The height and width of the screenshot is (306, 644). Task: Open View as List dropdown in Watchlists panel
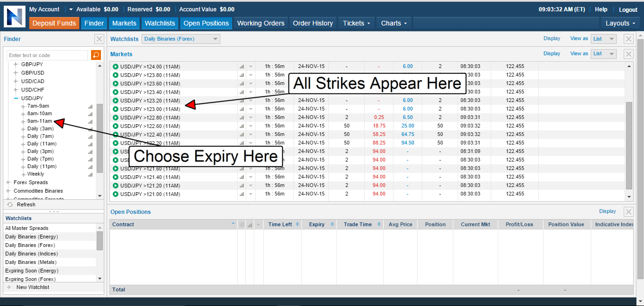tap(604, 39)
